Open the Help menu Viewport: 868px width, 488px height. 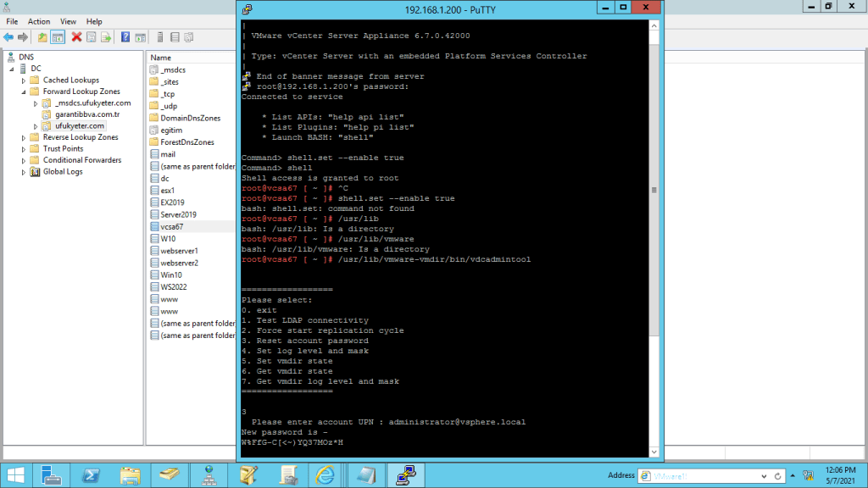(94, 21)
